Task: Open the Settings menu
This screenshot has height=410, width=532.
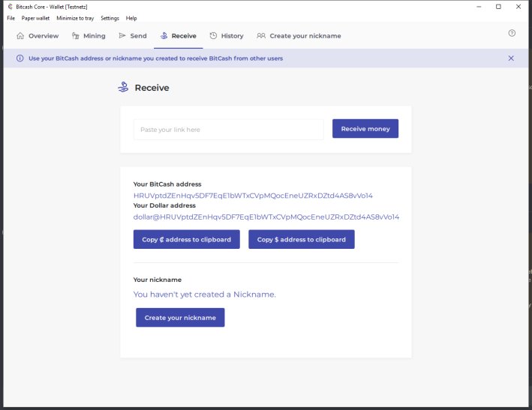Action: [110, 18]
